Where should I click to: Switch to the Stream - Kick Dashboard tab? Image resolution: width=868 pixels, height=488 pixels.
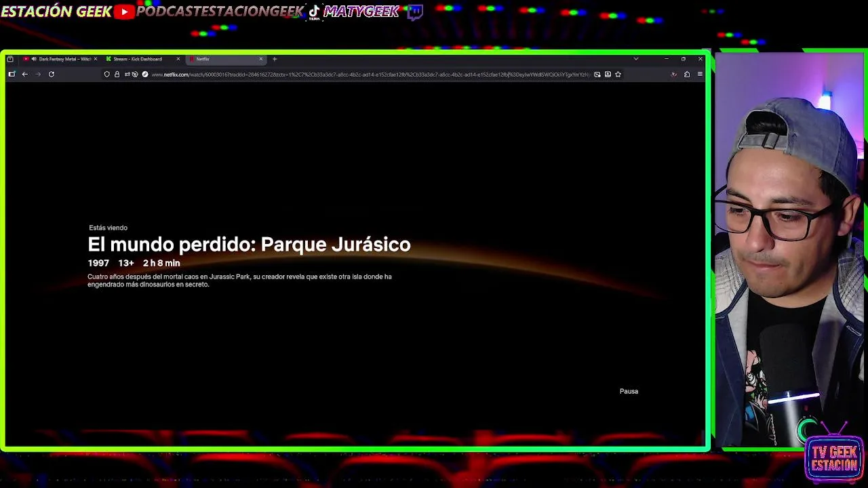click(x=142, y=59)
